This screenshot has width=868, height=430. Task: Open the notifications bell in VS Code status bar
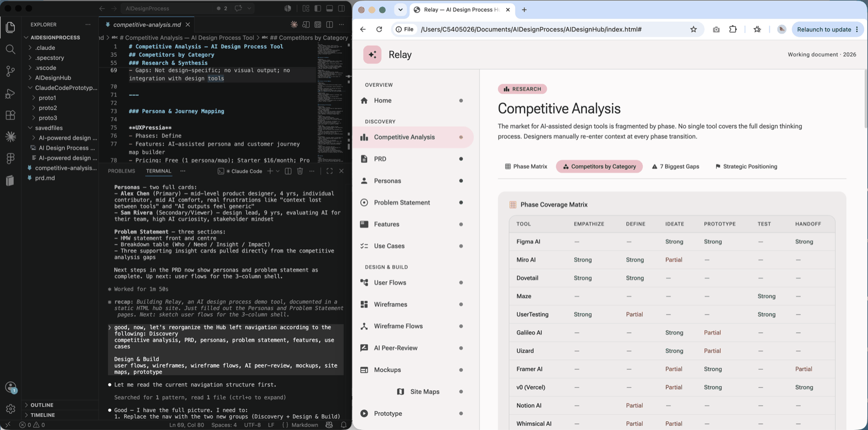click(x=343, y=425)
